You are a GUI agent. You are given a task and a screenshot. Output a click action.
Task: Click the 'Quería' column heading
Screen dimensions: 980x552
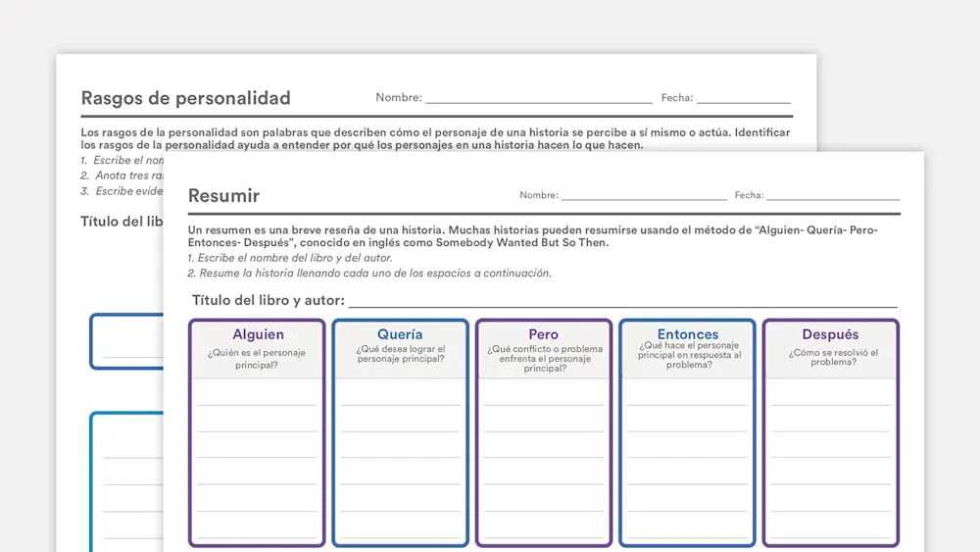coord(400,334)
